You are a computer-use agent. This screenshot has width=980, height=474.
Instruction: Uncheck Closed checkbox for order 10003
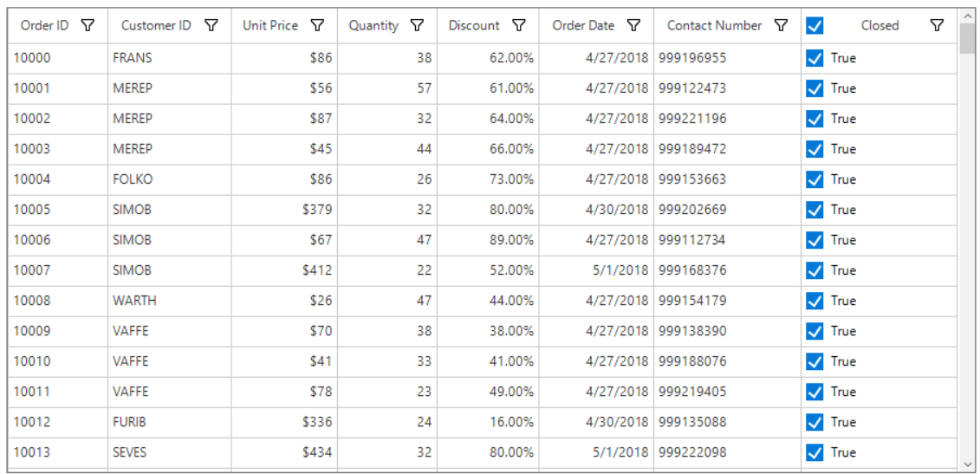pos(815,149)
